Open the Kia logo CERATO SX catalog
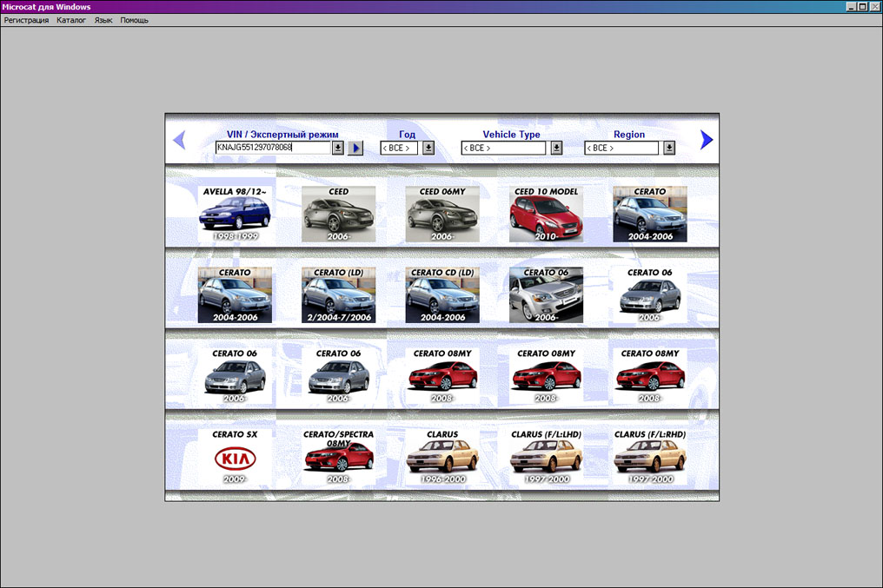The height and width of the screenshot is (588, 883). [x=235, y=457]
